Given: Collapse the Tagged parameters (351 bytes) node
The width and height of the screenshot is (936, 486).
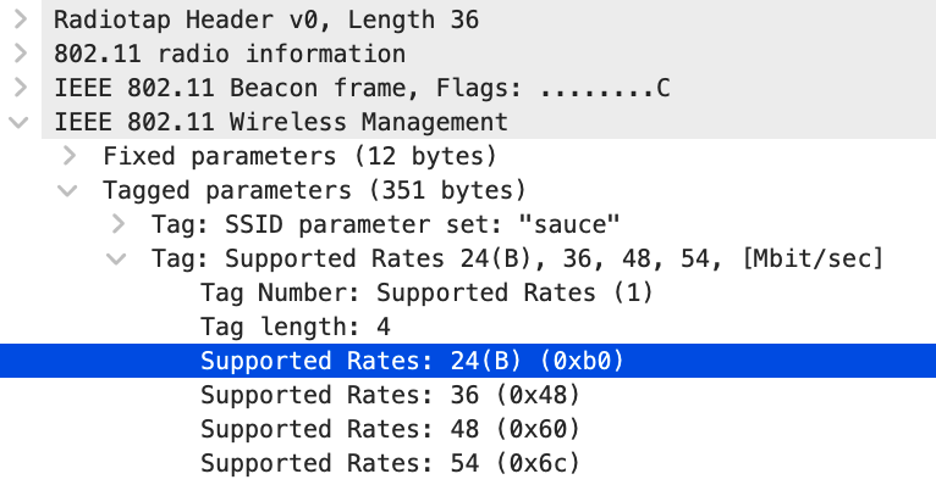Looking at the screenshot, I should point(67,190).
